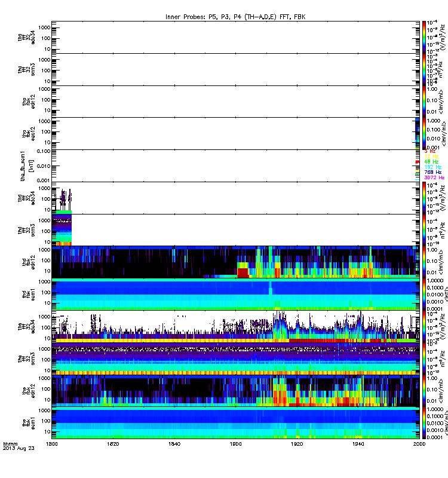Select the red "3 Hz" legend entry
Viewport: 448px width, 478px height.
(x=429, y=151)
